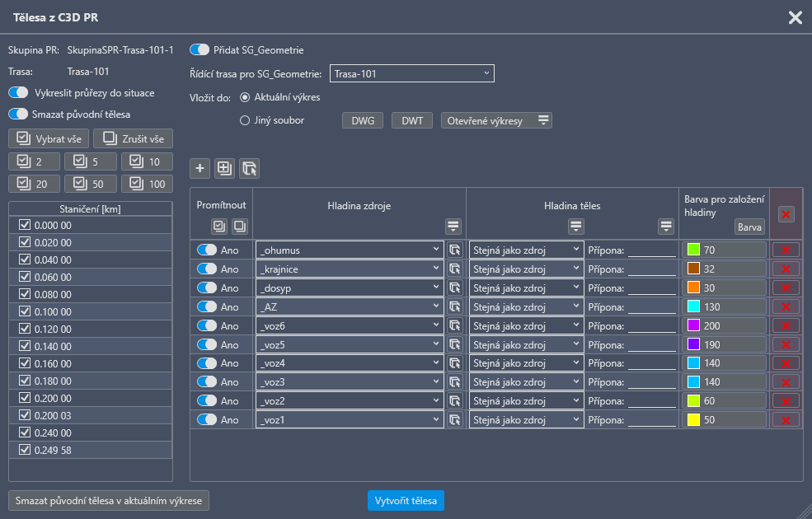Expand the _voz6 source layer dropdown
This screenshot has height=519, width=812.
pos(350,325)
